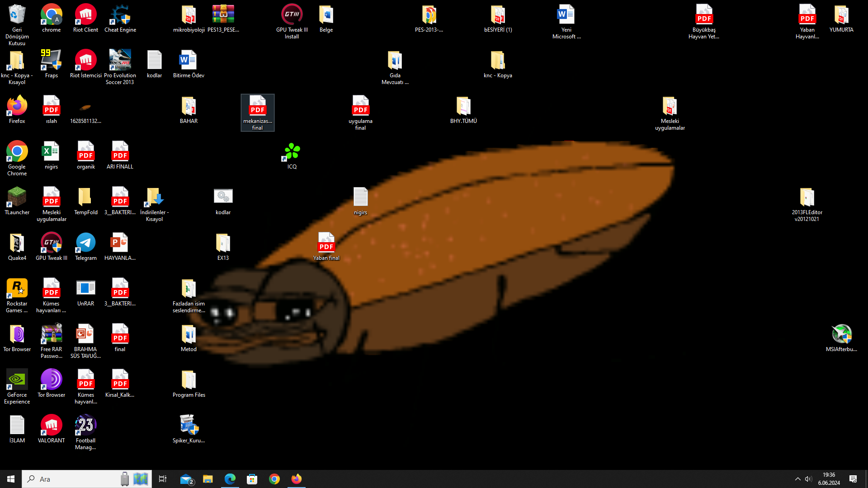This screenshot has height=488, width=868.
Task: Click the Ara search box in taskbar
Action: [x=87, y=479]
